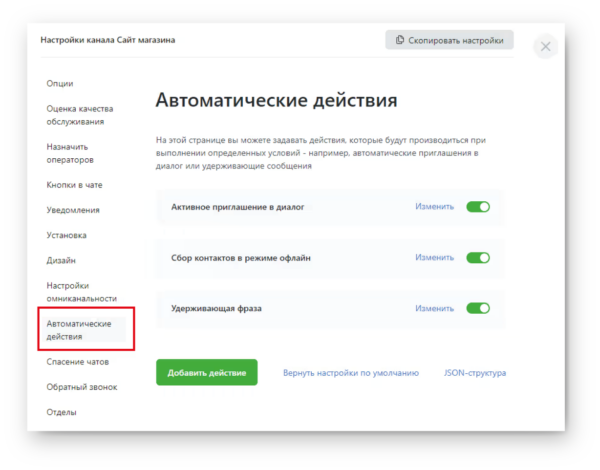Viewport: 600px width, 470px height.
Task: Click the description paragraph under the heading
Action: [x=321, y=153]
